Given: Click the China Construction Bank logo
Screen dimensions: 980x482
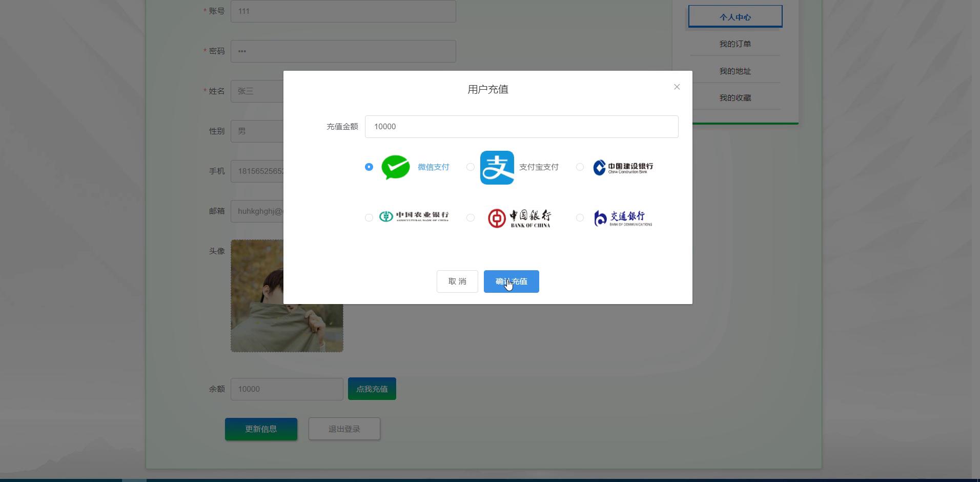Looking at the screenshot, I should (x=623, y=167).
